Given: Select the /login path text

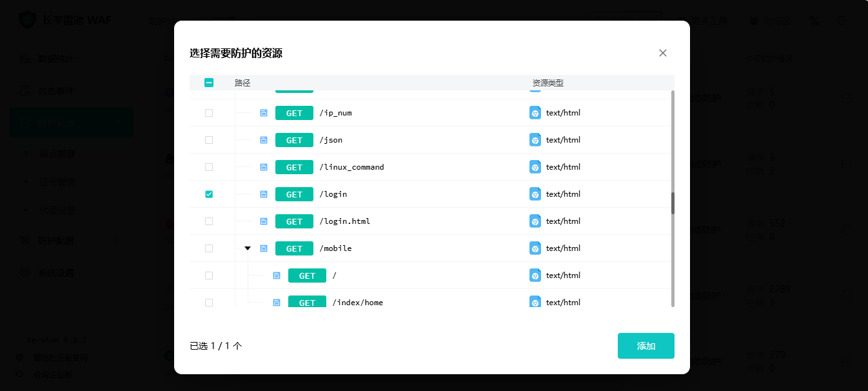Looking at the screenshot, I should (x=333, y=194).
